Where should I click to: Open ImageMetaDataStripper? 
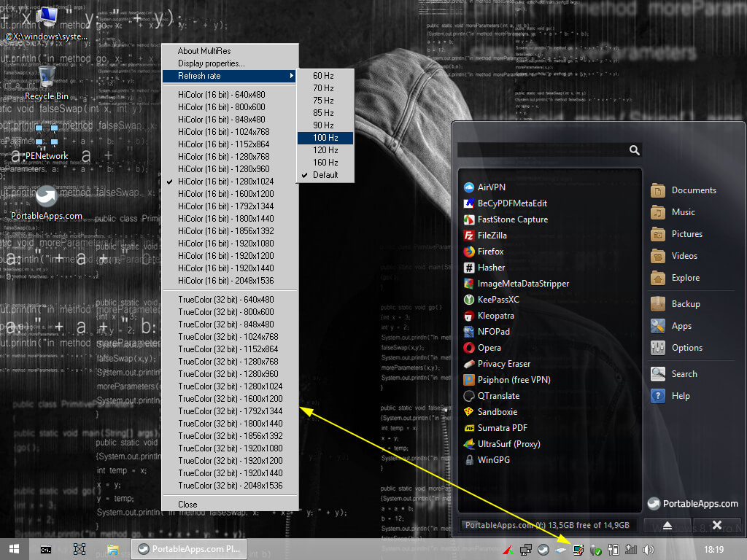pos(516,284)
